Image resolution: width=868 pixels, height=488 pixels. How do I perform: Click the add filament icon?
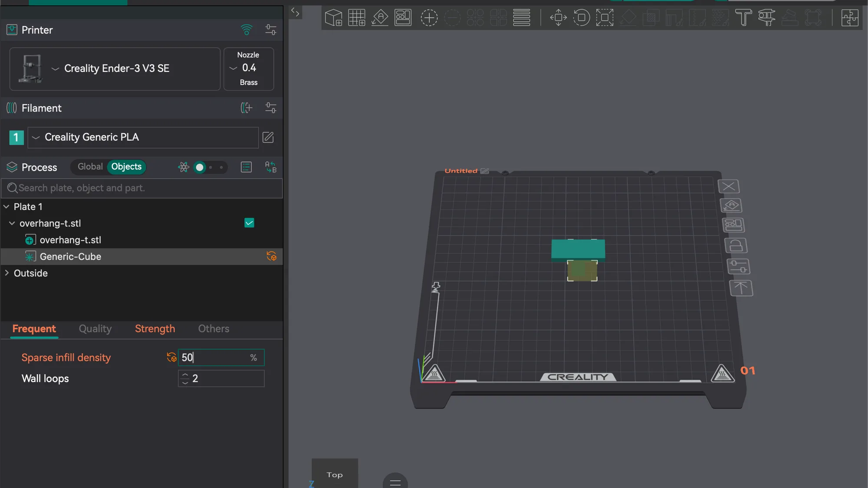(x=247, y=108)
